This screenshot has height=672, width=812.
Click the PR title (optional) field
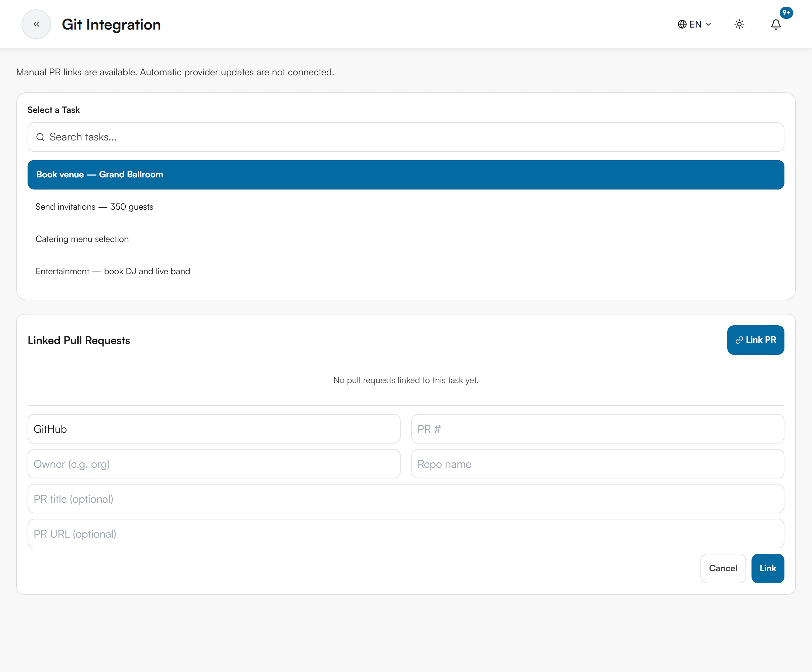pos(406,499)
